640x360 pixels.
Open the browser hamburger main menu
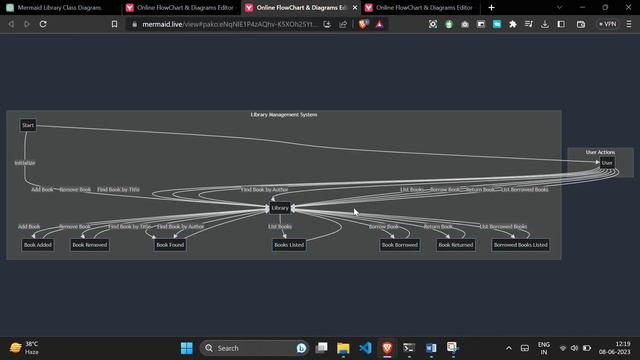(x=629, y=24)
